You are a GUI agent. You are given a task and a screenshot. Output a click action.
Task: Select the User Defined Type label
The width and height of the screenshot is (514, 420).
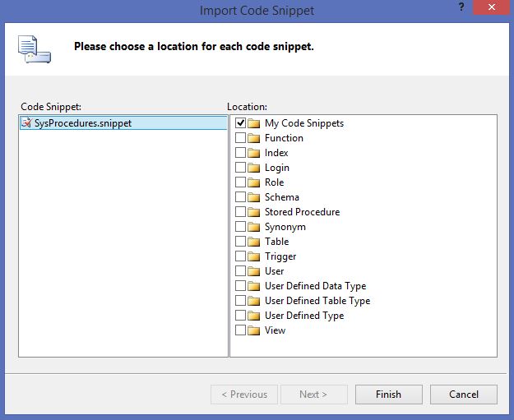pyautogui.click(x=304, y=316)
